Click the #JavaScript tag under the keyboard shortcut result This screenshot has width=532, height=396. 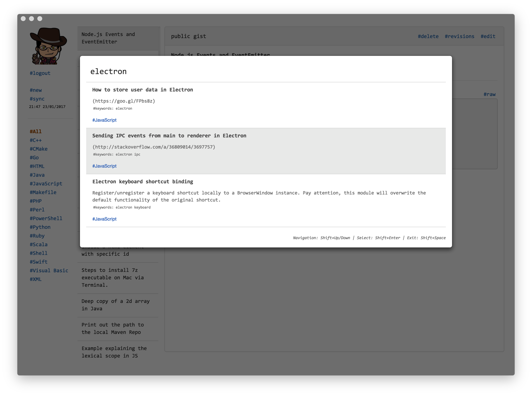pyautogui.click(x=104, y=219)
